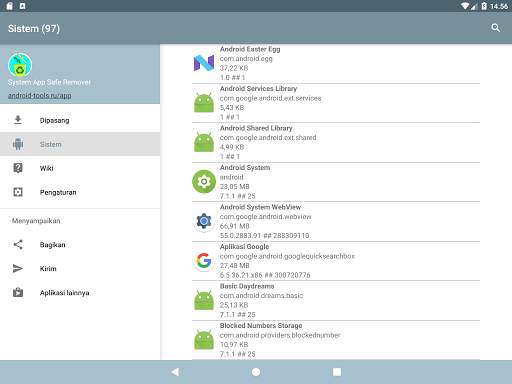Open the Basic Daydreams entry
The width and height of the screenshot is (512, 384).
point(336,300)
